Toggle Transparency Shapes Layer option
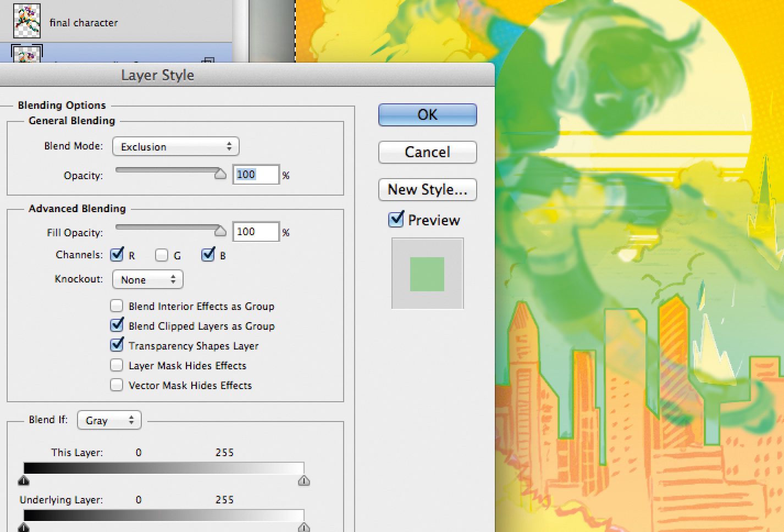The height and width of the screenshot is (532, 784). [117, 345]
